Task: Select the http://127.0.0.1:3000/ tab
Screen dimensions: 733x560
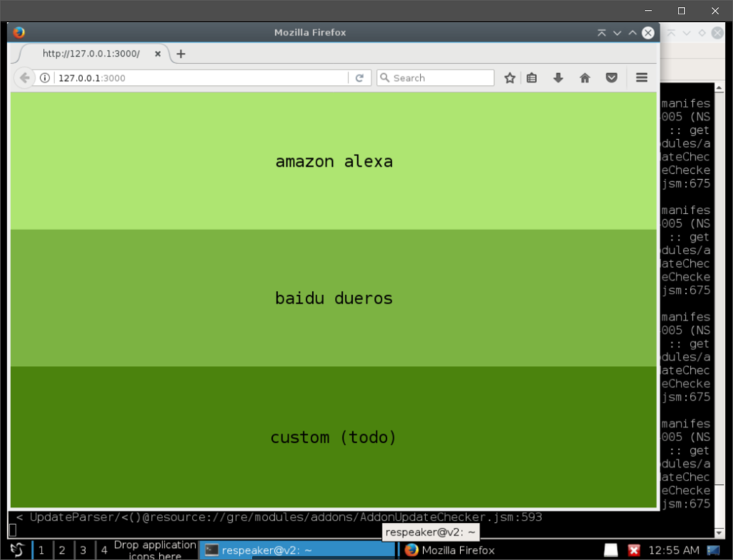Action: [91, 54]
